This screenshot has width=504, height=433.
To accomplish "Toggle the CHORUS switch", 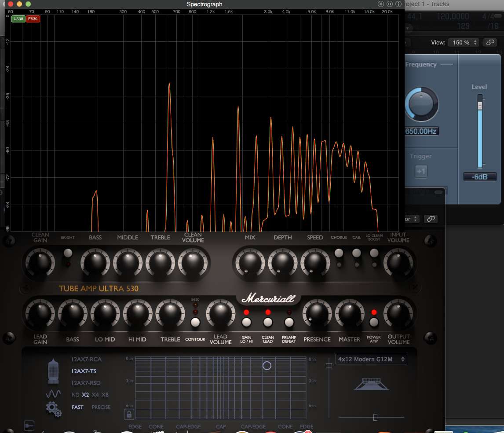I will (339, 253).
